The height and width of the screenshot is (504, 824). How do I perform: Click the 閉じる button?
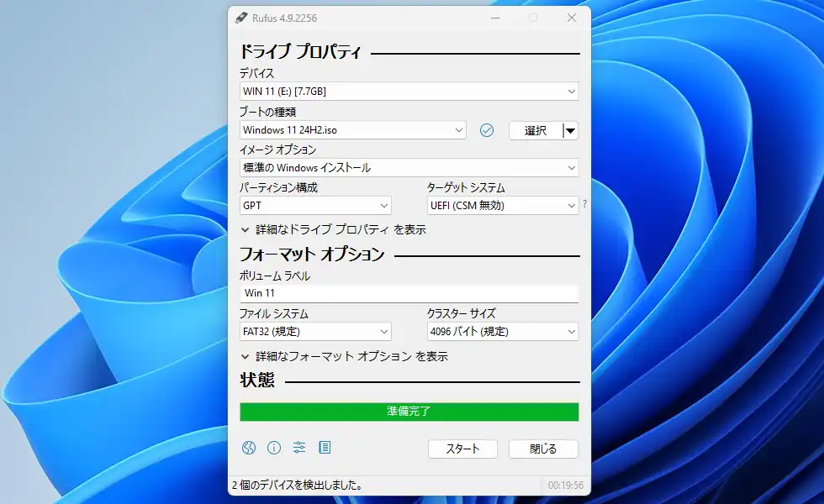coord(543,449)
